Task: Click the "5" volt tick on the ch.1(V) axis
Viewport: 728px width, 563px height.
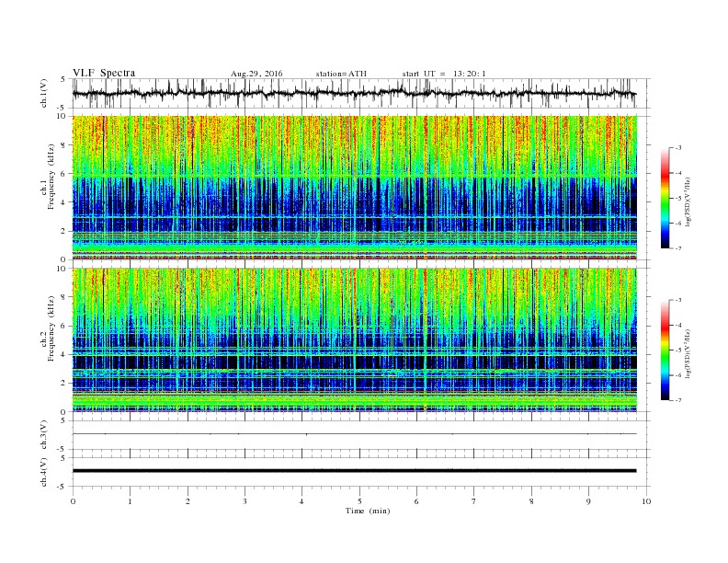Action: 63,79
